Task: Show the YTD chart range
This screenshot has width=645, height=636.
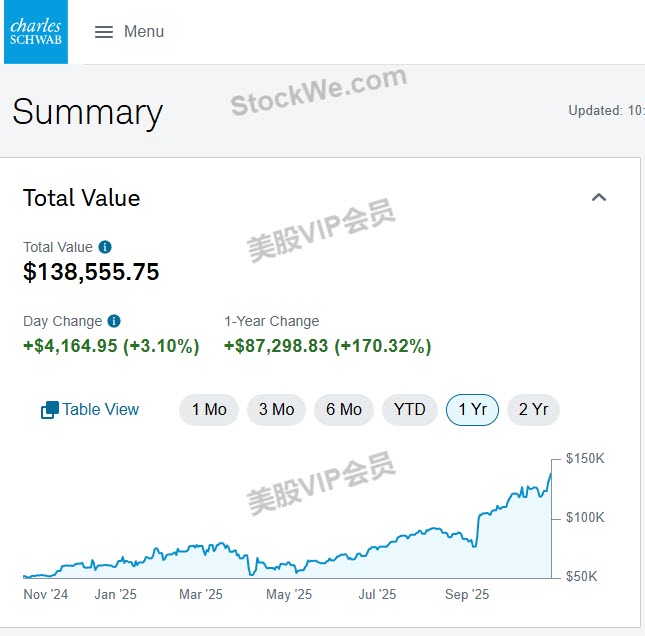Action: pyautogui.click(x=409, y=410)
